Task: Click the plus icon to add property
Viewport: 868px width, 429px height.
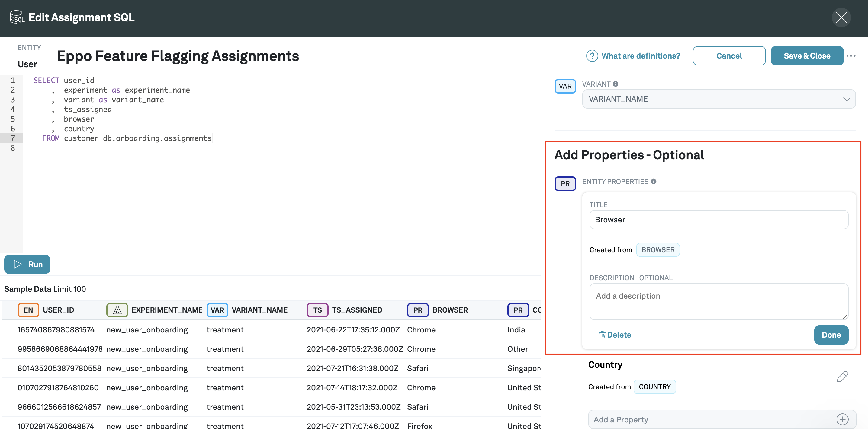Action: tap(842, 419)
